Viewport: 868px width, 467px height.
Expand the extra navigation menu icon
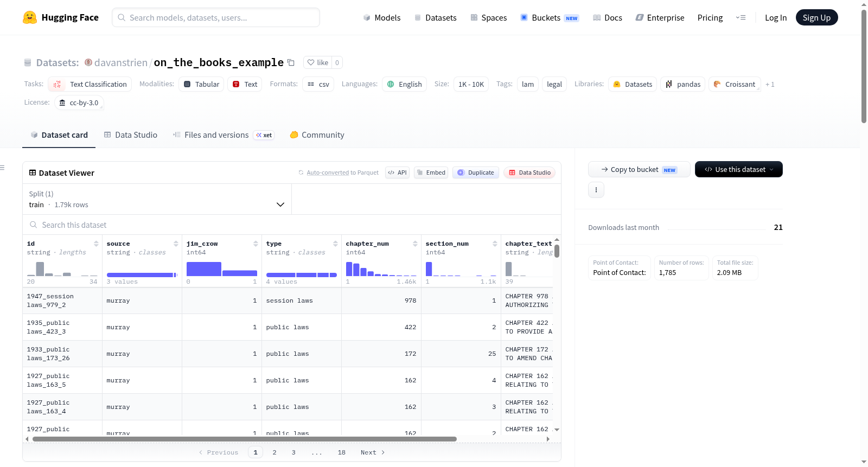[741, 17]
